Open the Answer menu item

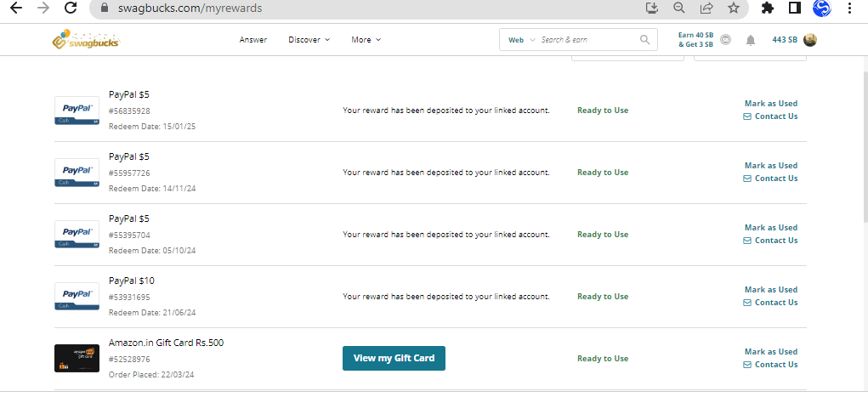click(x=253, y=40)
